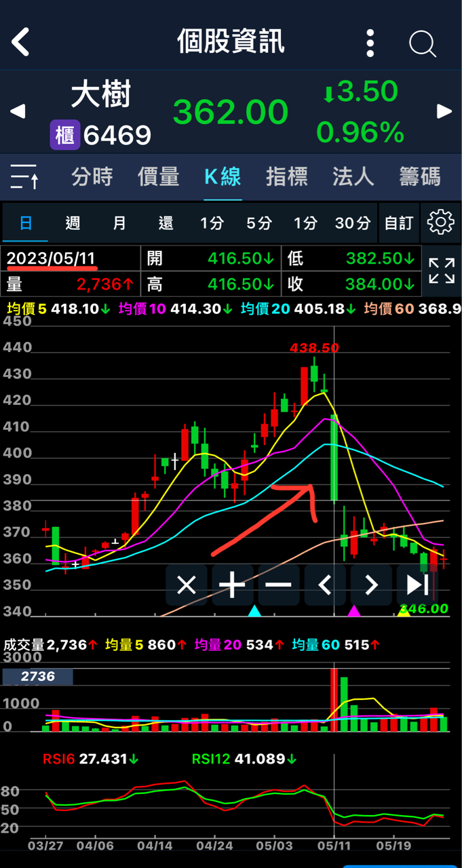
Task: Switch to the 分時 tab
Action: [x=92, y=177]
